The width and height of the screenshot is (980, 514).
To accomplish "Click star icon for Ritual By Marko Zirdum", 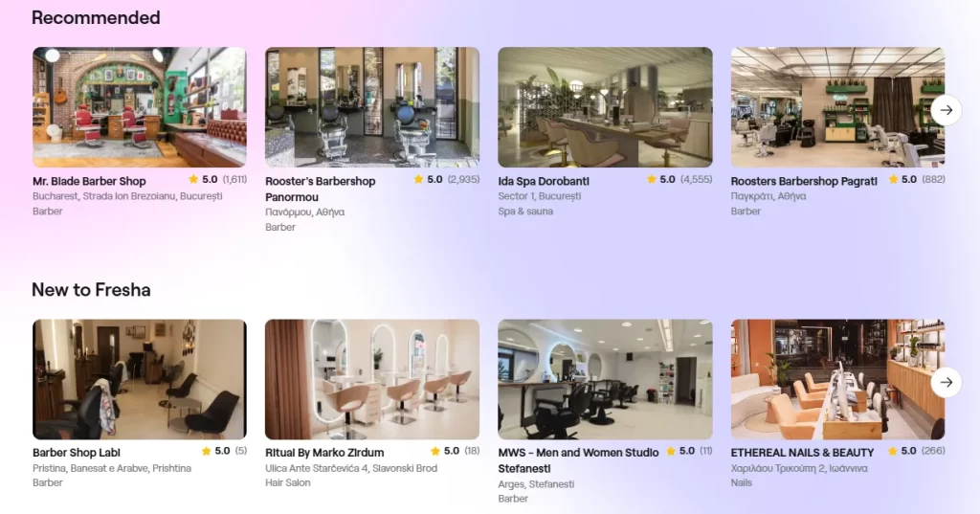I will pos(435,451).
